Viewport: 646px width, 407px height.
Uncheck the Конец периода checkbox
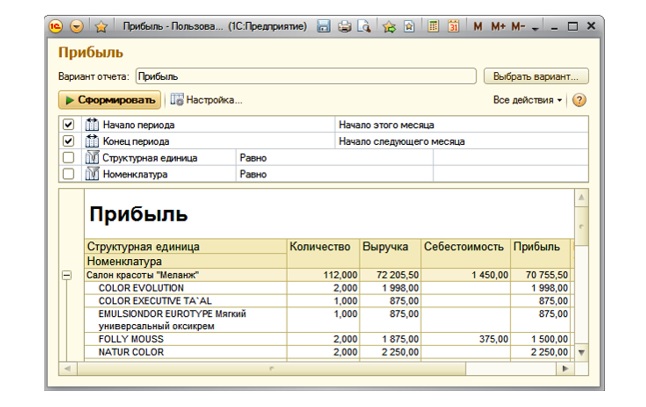coord(68,141)
